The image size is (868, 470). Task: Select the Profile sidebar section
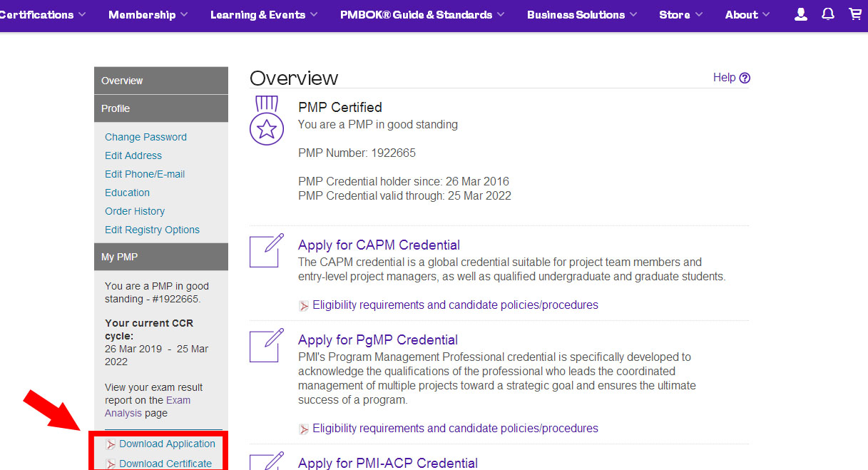click(x=161, y=108)
